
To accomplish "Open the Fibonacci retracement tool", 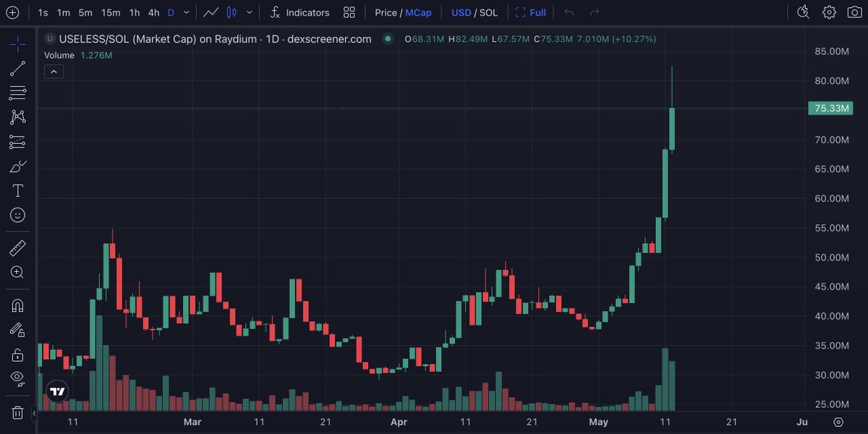I will 18,93.
